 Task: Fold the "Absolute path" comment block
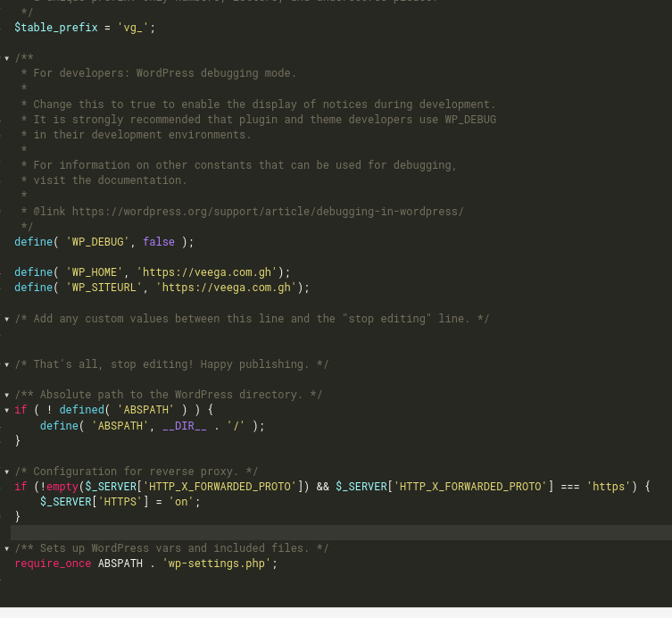point(7,395)
